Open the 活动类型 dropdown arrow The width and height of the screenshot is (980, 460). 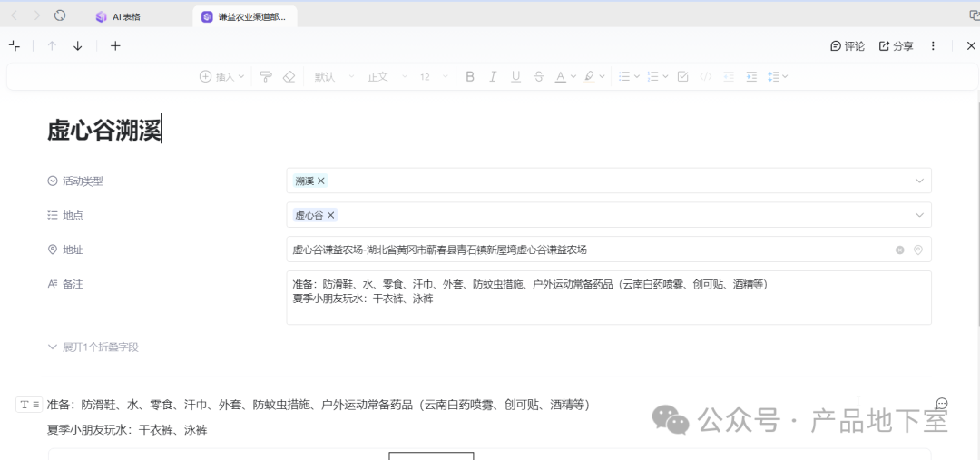[919, 181]
